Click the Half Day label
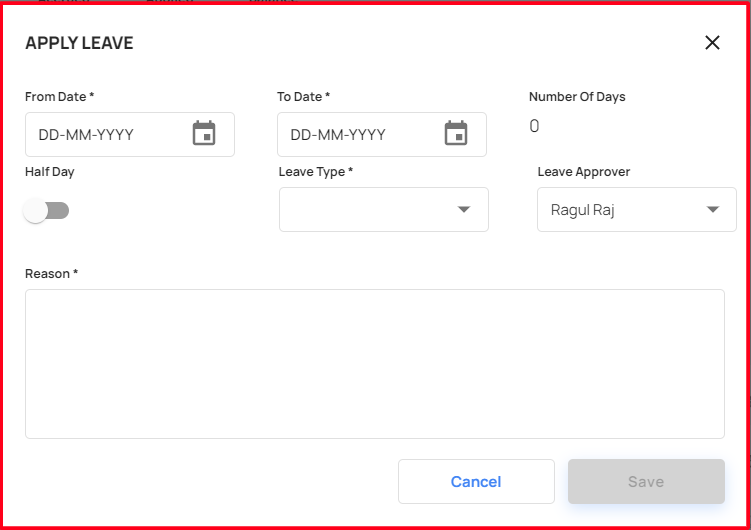751x530 pixels. pyautogui.click(x=49, y=172)
